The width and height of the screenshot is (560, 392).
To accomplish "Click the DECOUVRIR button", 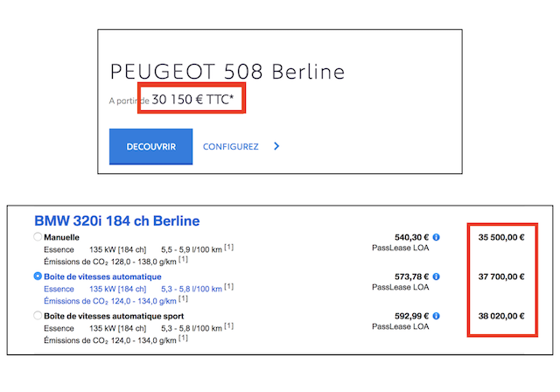I will point(150,146).
